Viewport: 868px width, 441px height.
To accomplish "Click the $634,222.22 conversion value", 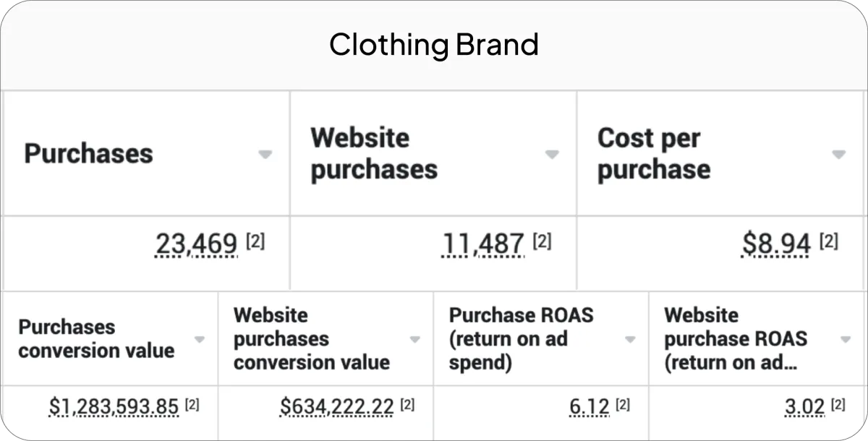I will coord(336,407).
